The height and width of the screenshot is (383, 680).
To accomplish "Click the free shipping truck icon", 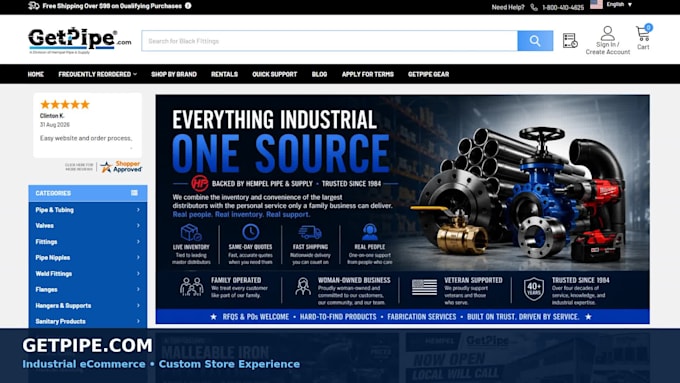I will tap(33, 6).
